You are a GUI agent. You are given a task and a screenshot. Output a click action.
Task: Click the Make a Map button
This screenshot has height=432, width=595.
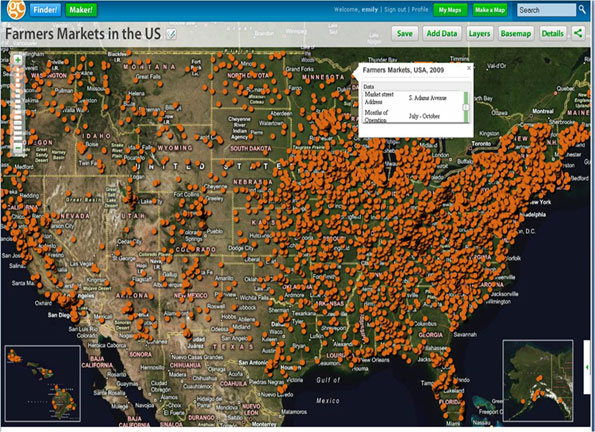(490, 10)
